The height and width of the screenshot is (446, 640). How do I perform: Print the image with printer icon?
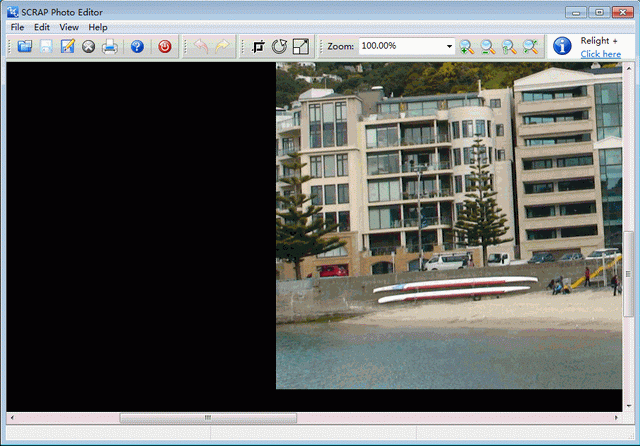click(x=109, y=47)
